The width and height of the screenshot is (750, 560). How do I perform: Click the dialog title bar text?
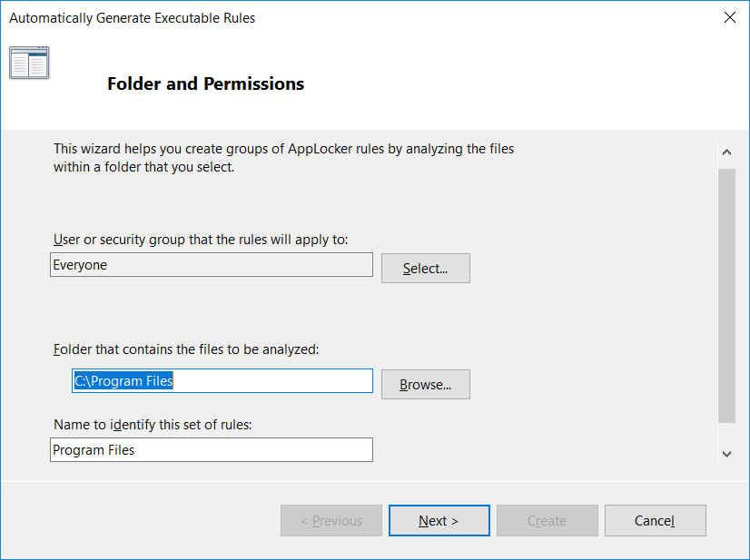133,17
